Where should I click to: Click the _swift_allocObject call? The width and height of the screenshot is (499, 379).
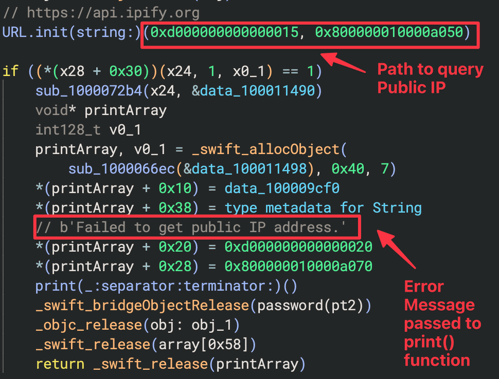click(266, 150)
